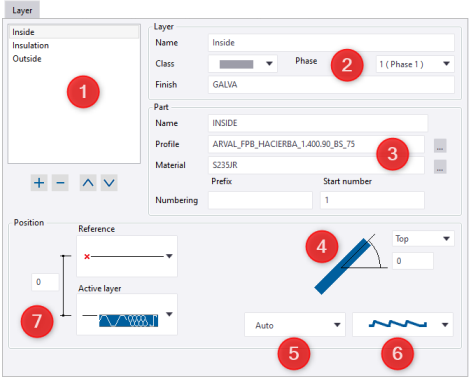Click the rotation angle value field
The width and height of the screenshot is (470, 378).
pos(413,261)
